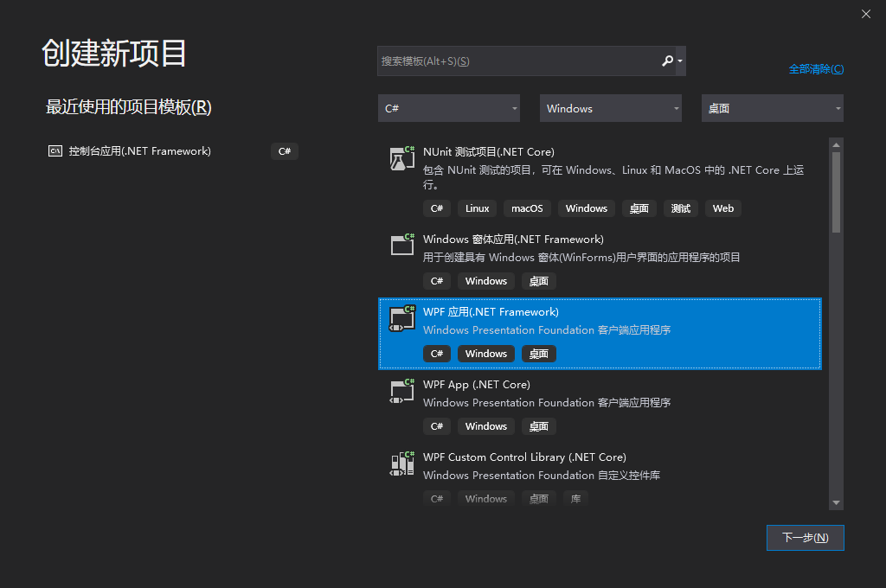The width and height of the screenshot is (886, 588).
Task: Click the 全部清除(C) link
Action: [816, 68]
